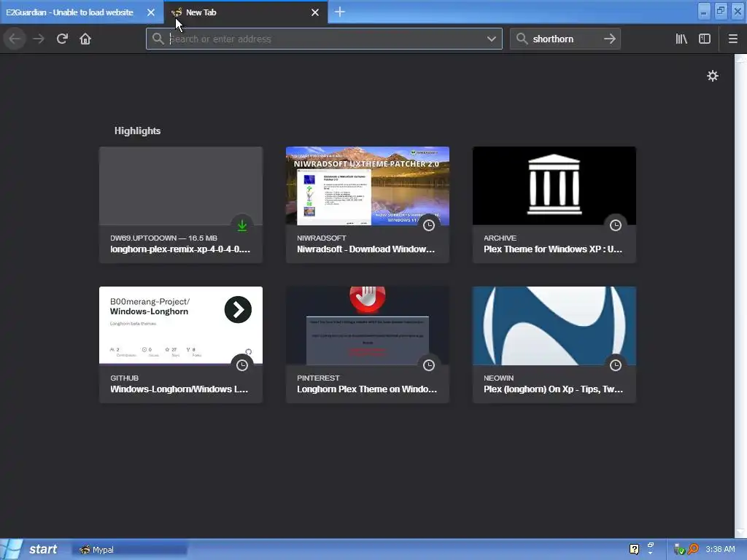Click the ARCHIVE source label
Screen dimensions: 747x560
pyautogui.click(x=500, y=238)
